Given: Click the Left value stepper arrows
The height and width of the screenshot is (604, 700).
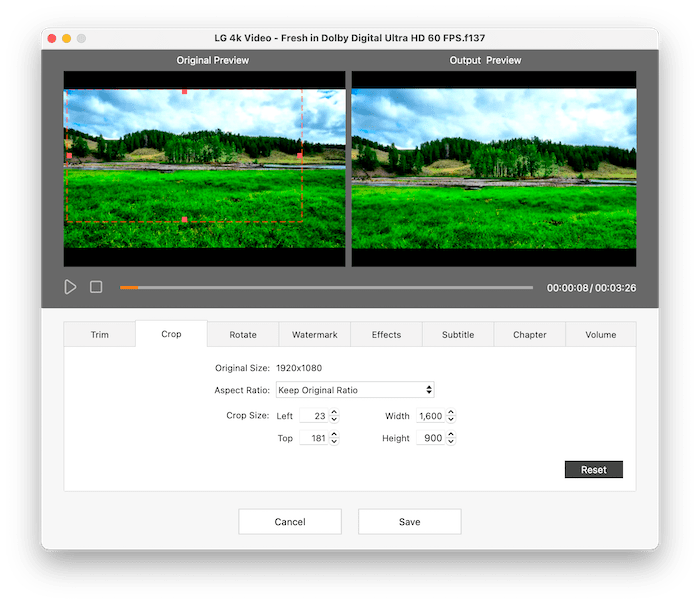Looking at the screenshot, I should (x=334, y=416).
